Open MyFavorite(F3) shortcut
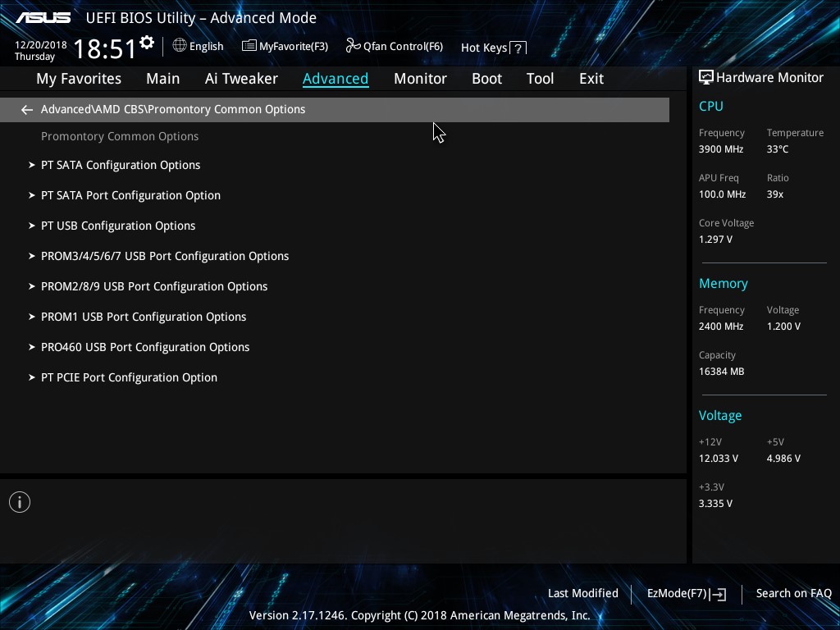 tap(285, 46)
